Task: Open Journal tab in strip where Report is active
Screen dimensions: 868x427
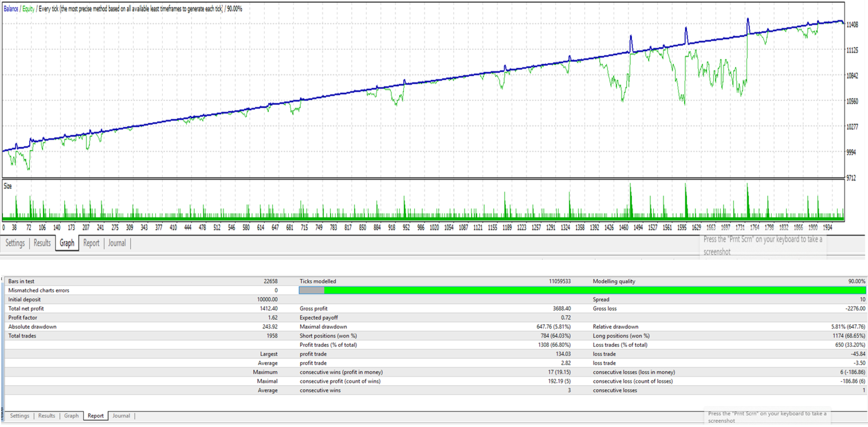Action: [121, 416]
